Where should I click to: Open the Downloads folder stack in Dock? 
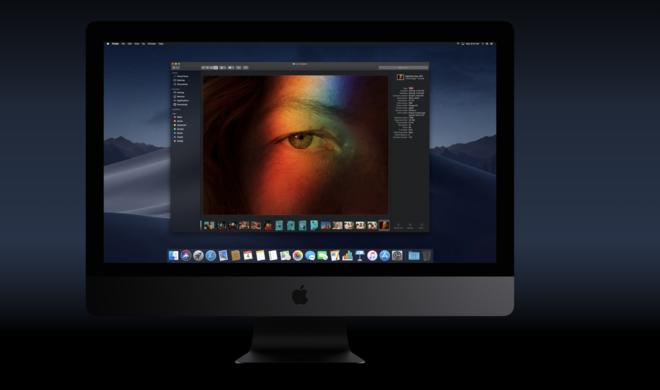[414, 255]
